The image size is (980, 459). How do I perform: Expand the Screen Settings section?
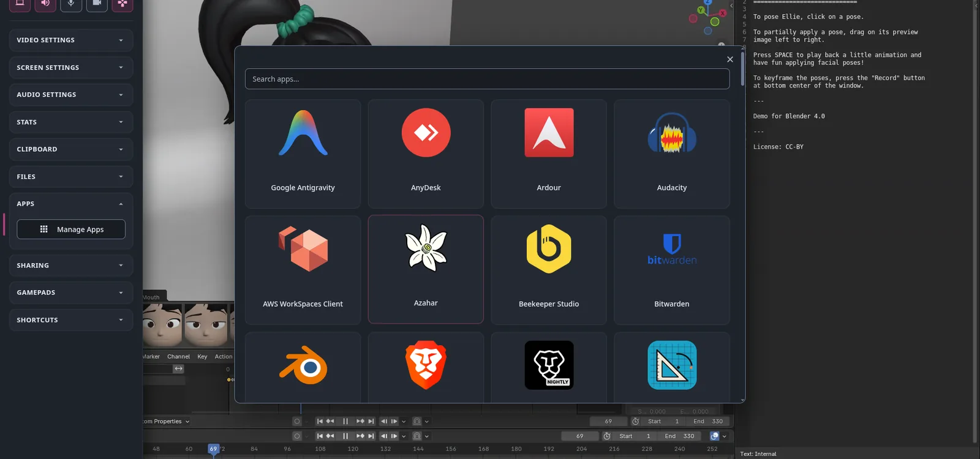click(x=71, y=67)
